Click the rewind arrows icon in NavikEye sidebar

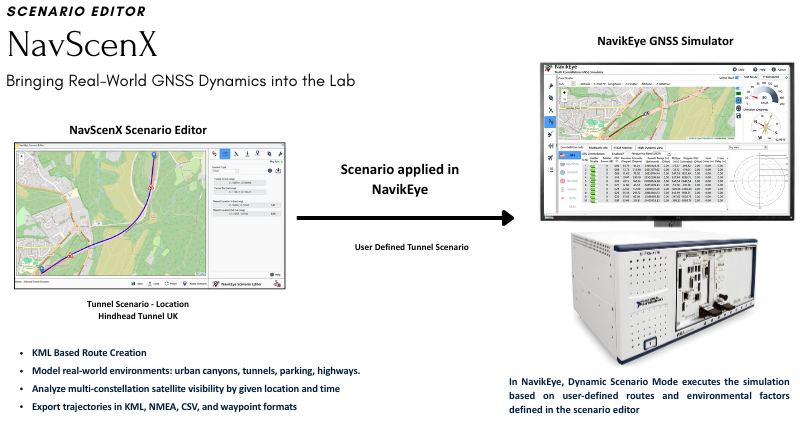click(551, 146)
